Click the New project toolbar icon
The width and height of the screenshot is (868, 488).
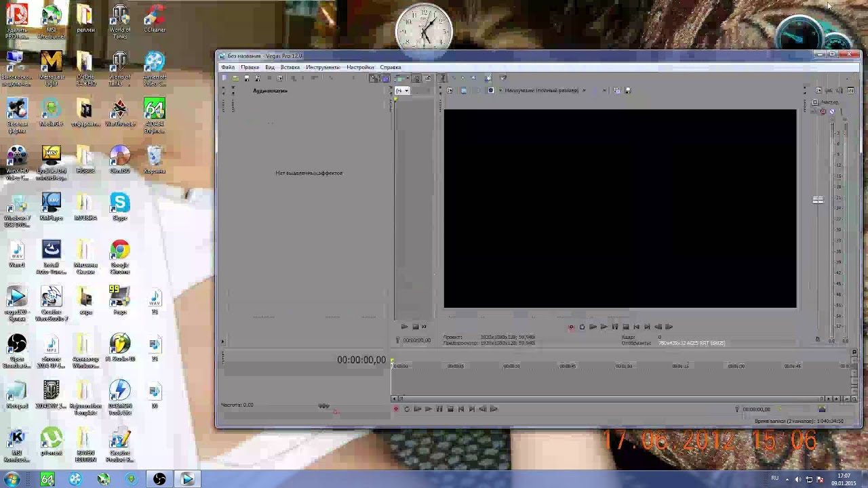pos(223,78)
